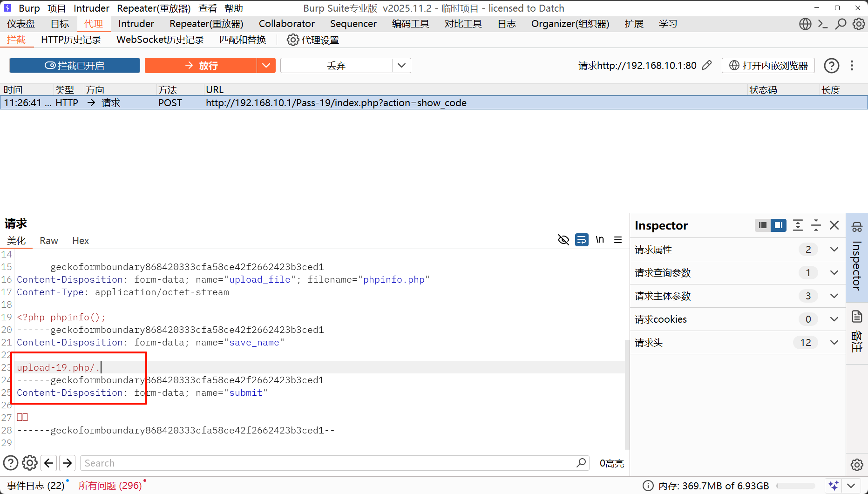The width and height of the screenshot is (868, 494).
Task: Click the Burp Suite logo icon
Action: [x=7, y=8]
